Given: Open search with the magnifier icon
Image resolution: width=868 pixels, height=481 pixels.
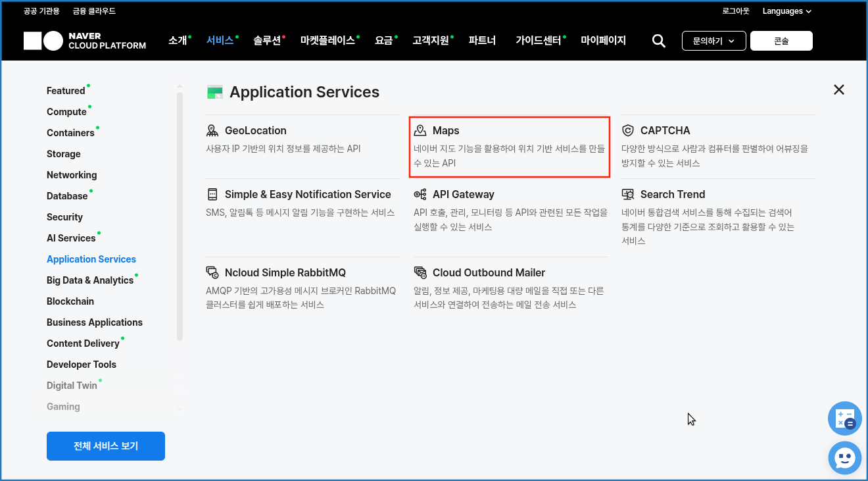Looking at the screenshot, I should (x=658, y=41).
